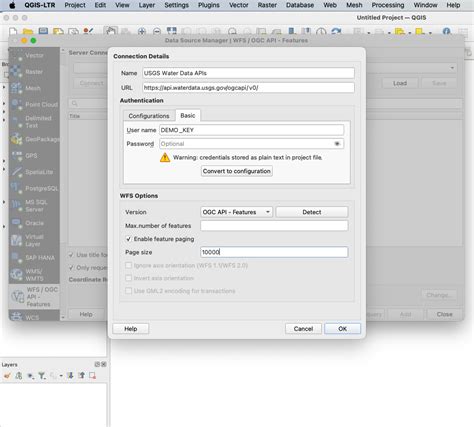Screen dimensions: 474x427
Task: Open Processing menu in menu bar
Action: [388, 5]
